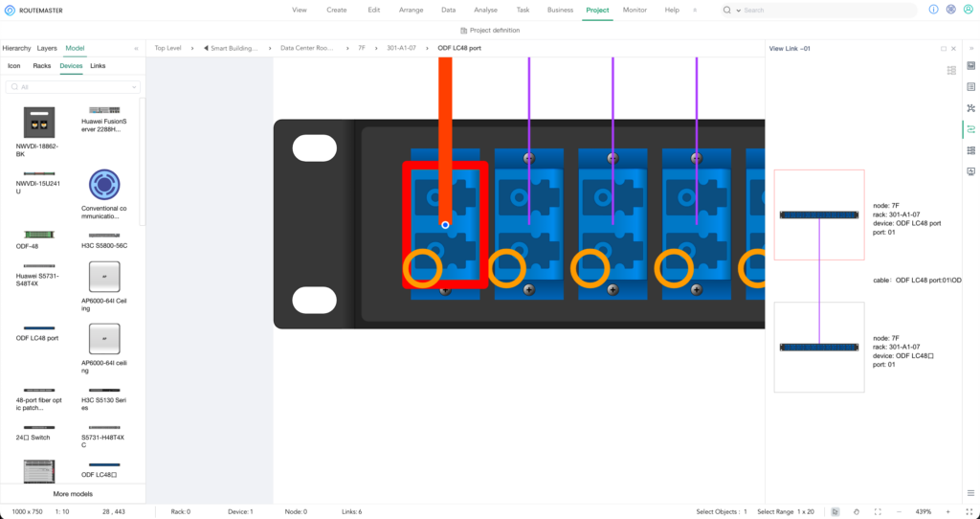The image size is (980, 519).
Task: Switch to the Racks tab
Action: (42, 66)
